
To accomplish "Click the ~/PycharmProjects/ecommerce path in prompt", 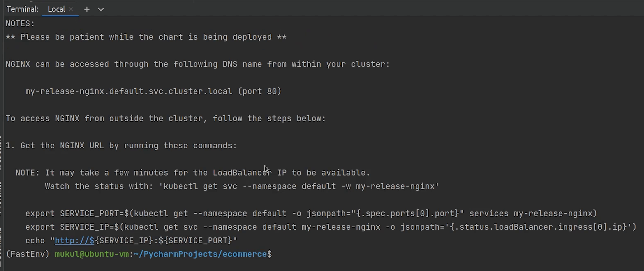I will click(x=200, y=254).
